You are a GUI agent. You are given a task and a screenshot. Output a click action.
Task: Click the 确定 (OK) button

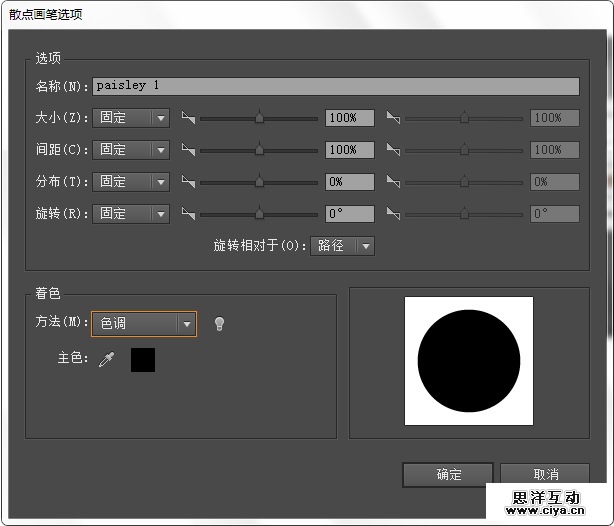[448, 474]
